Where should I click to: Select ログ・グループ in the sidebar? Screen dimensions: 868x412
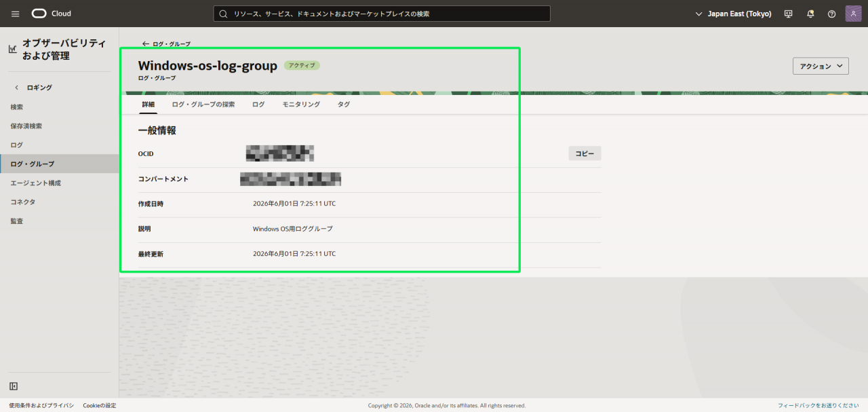pyautogui.click(x=60, y=164)
